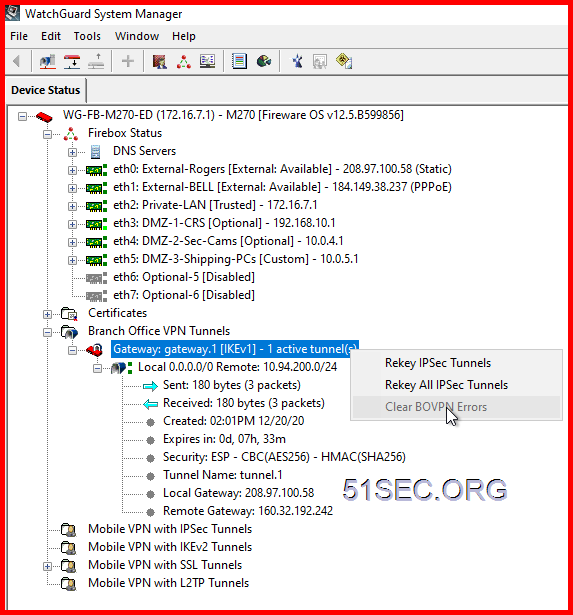573x615 pixels.
Task: Open the Help menu
Action: tap(184, 36)
